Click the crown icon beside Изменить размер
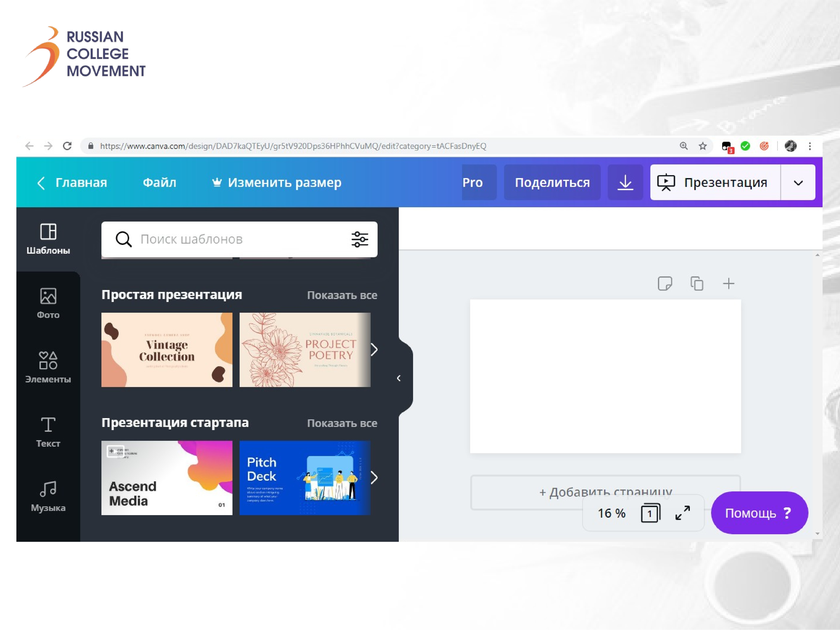 tap(217, 182)
